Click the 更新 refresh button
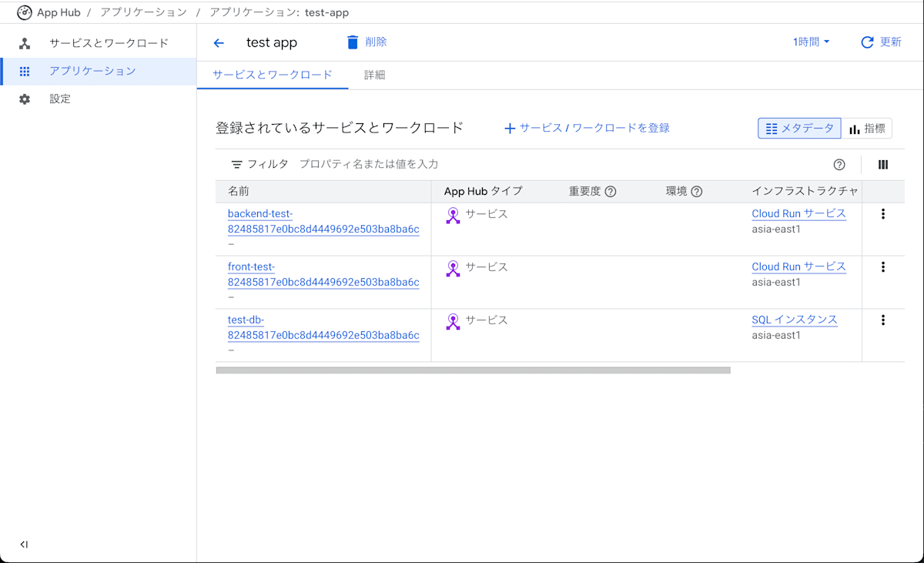 [x=881, y=42]
